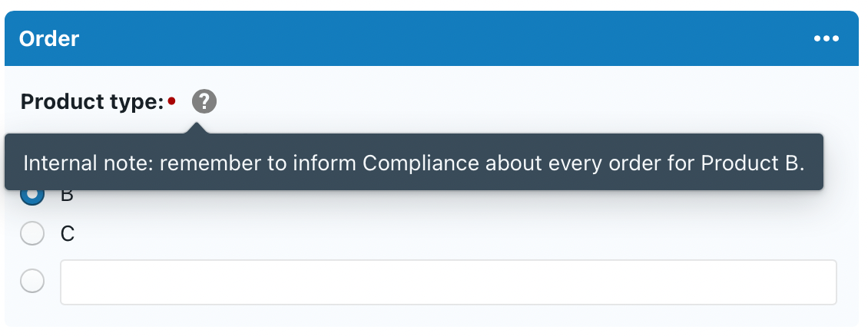
Task: Click the red required-field dot indicator
Action: click(x=172, y=100)
